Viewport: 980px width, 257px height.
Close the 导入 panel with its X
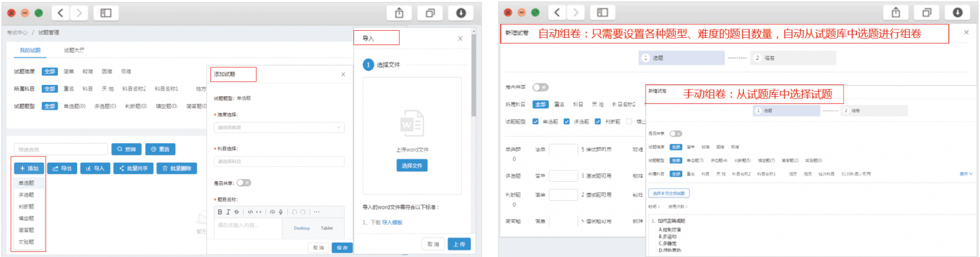(x=460, y=39)
